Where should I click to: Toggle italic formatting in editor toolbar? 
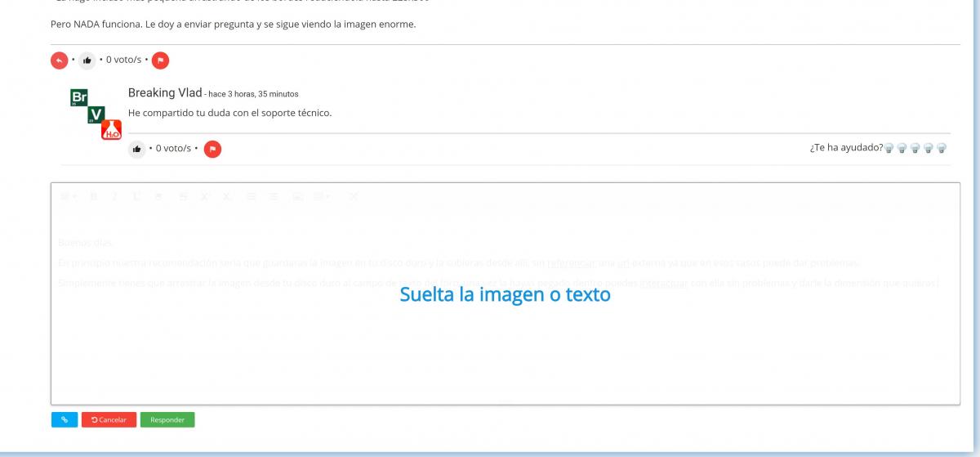[x=114, y=197]
